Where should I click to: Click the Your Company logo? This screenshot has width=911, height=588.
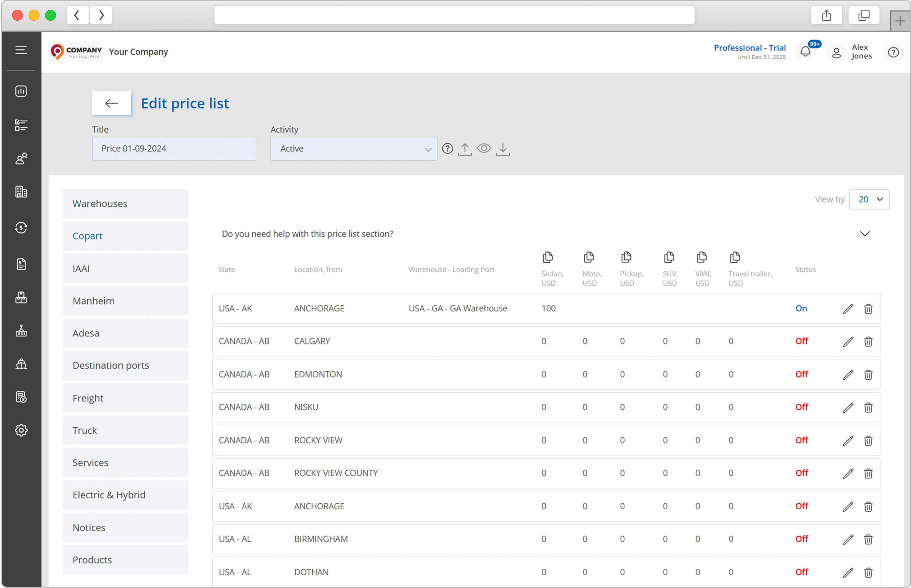[x=76, y=52]
